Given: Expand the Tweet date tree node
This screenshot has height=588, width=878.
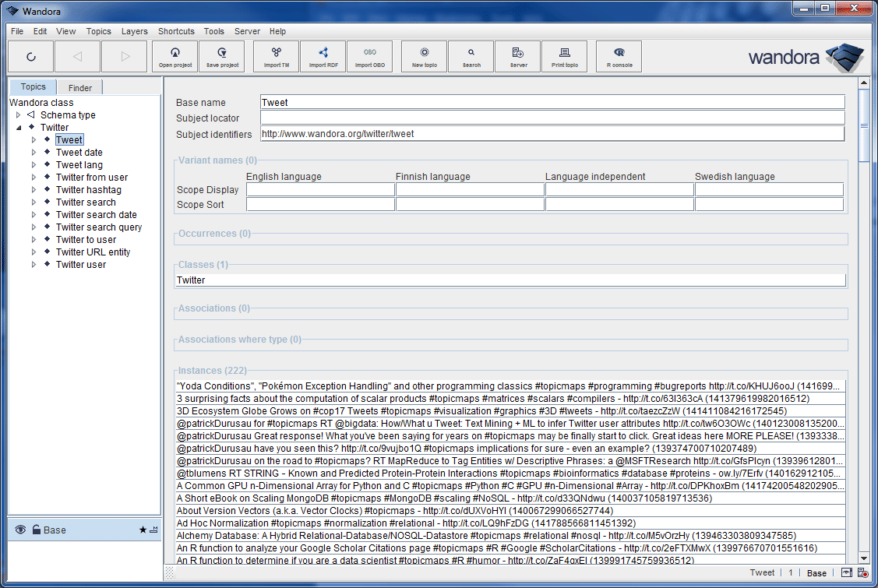Looking at the screenshot, I should 33,153.
